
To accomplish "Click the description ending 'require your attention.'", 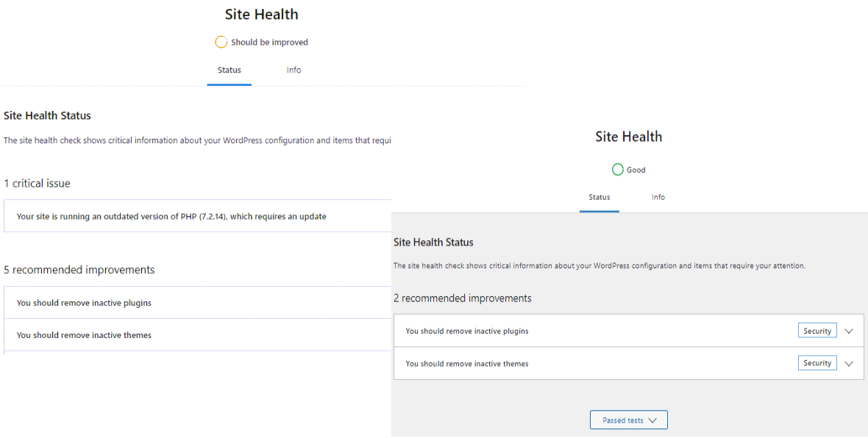I will (600, 266).
